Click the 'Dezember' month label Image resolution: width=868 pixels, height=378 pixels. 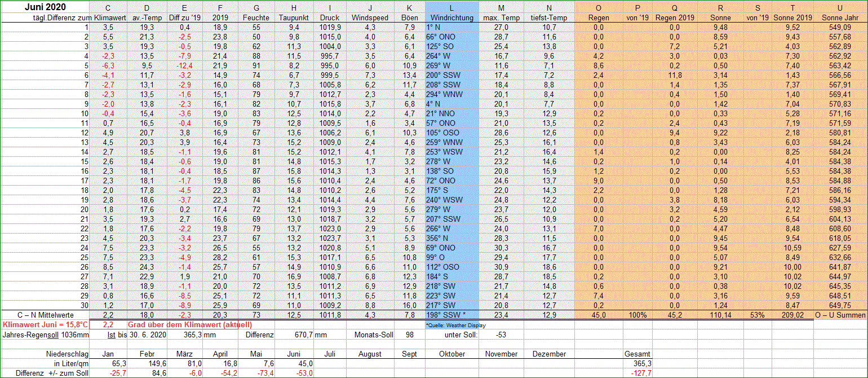coord(549,354)
